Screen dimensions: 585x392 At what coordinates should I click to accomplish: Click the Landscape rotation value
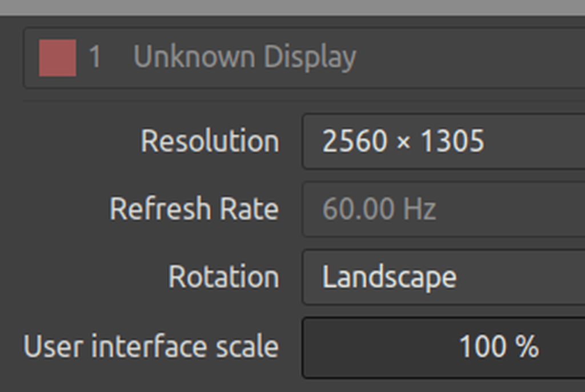pyautogui.click(x=389, y=277)
